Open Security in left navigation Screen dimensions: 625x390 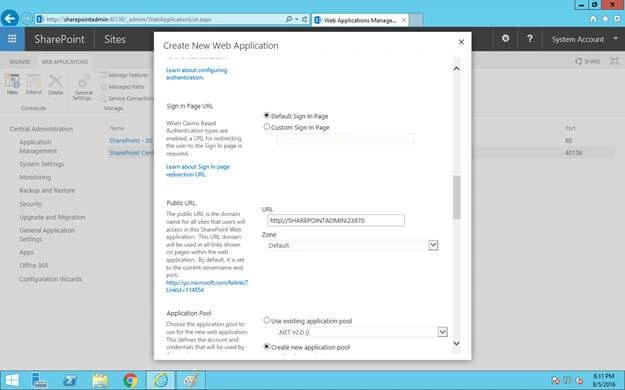pyautogui.click(x=30, y=204)
